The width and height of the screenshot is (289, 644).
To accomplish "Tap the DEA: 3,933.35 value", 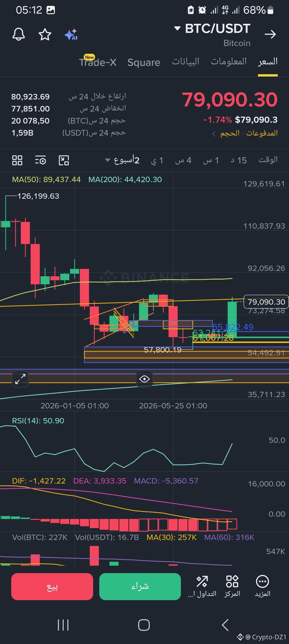I will coord(100,481).
